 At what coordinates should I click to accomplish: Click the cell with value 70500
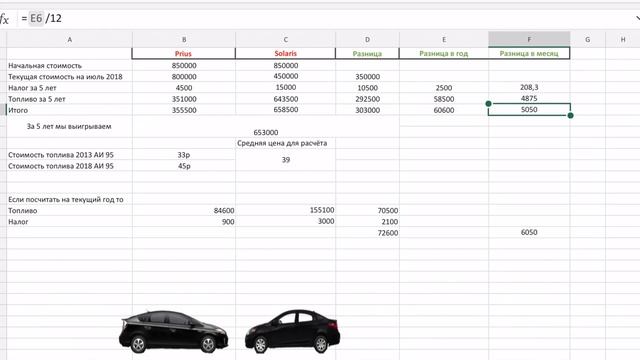[367, 211]
